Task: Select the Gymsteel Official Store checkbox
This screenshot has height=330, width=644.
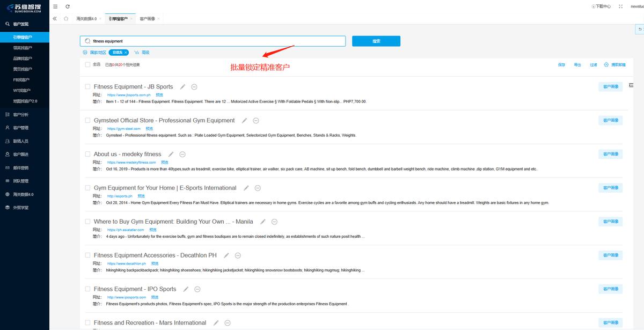Action: coord(87,120)
